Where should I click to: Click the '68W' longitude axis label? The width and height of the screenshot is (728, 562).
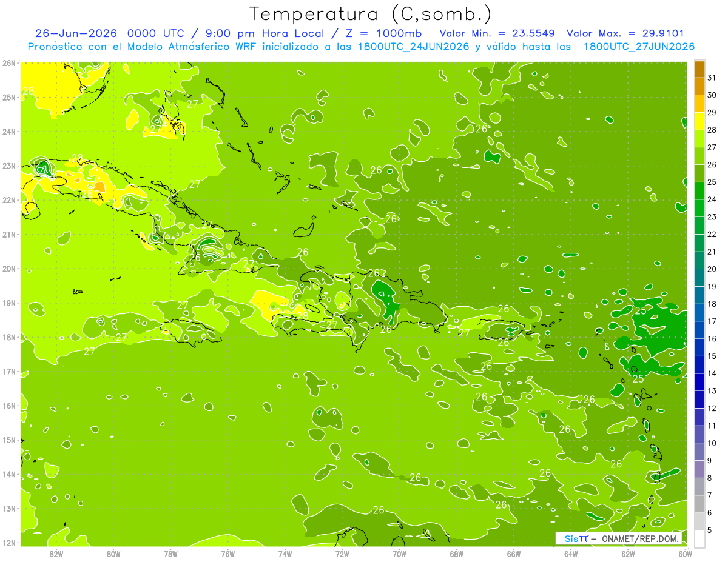tap(457, 554)
